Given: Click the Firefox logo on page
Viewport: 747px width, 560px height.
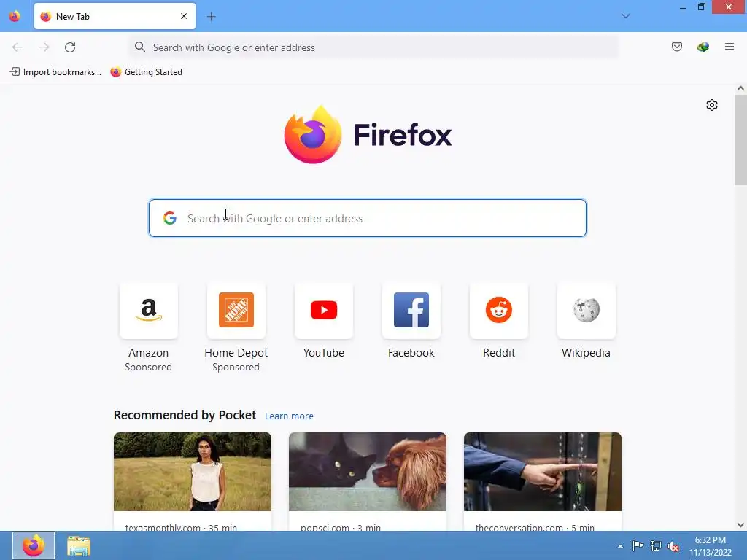Looking at the screenshot, I should (368, 135).
